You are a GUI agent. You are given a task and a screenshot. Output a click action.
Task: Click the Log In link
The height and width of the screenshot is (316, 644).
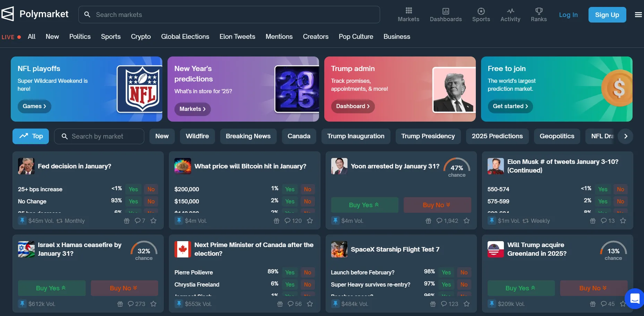(x=568, y=15)
